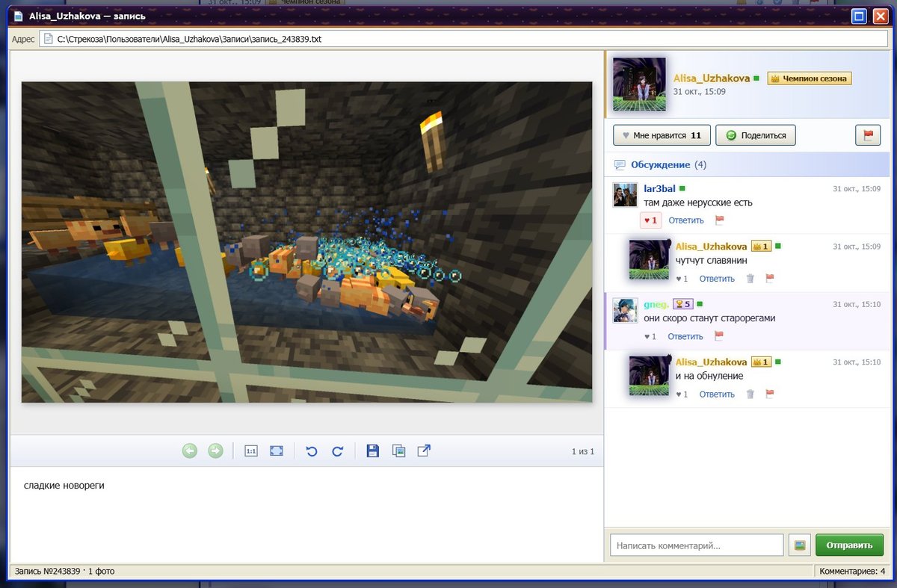
Task: Save the image with the floppy icon
Action: (x=373, y=451)
